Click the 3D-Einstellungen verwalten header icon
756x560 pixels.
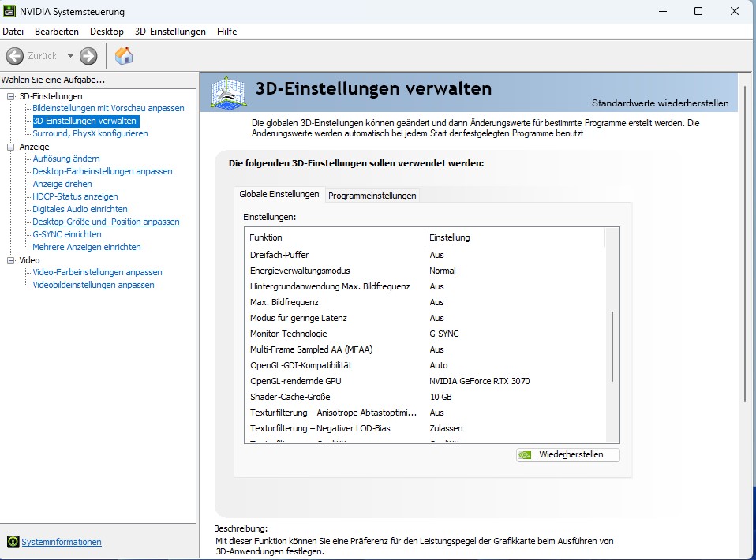[x=229, y=91]
